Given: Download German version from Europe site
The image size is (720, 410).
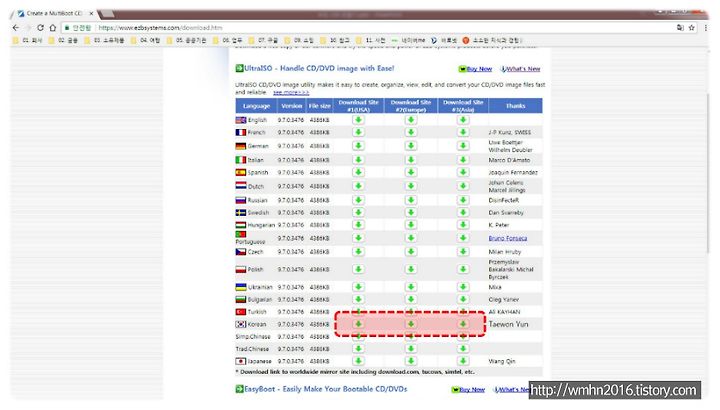Looking at the screenshot, I should [x=411, y=146].
